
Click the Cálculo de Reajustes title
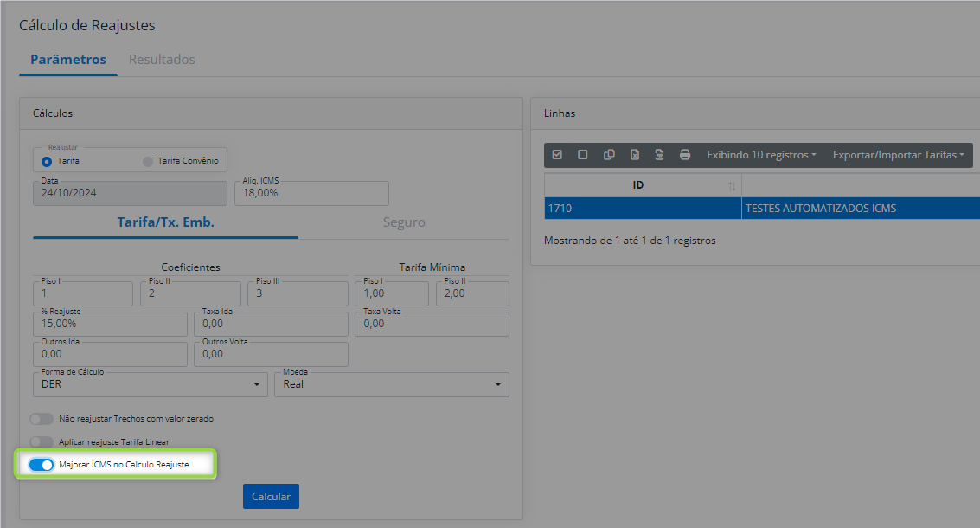[x=86, y=26]
